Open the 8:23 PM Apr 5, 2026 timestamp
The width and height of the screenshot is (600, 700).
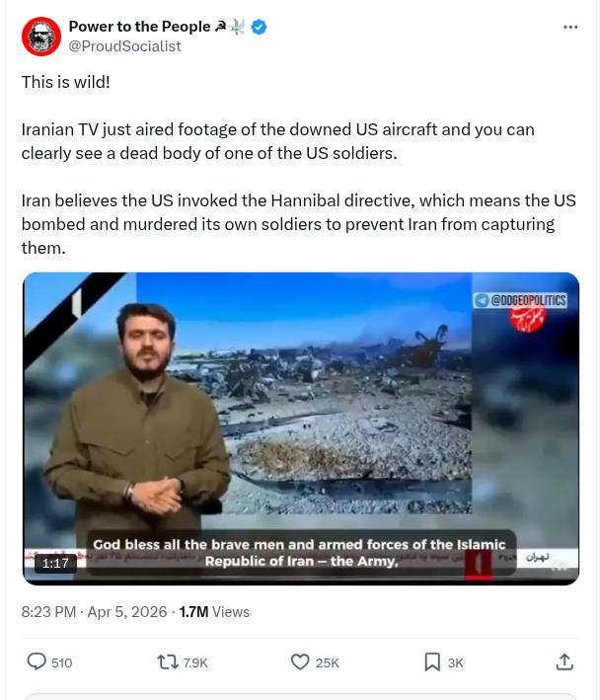coord(94,611)
